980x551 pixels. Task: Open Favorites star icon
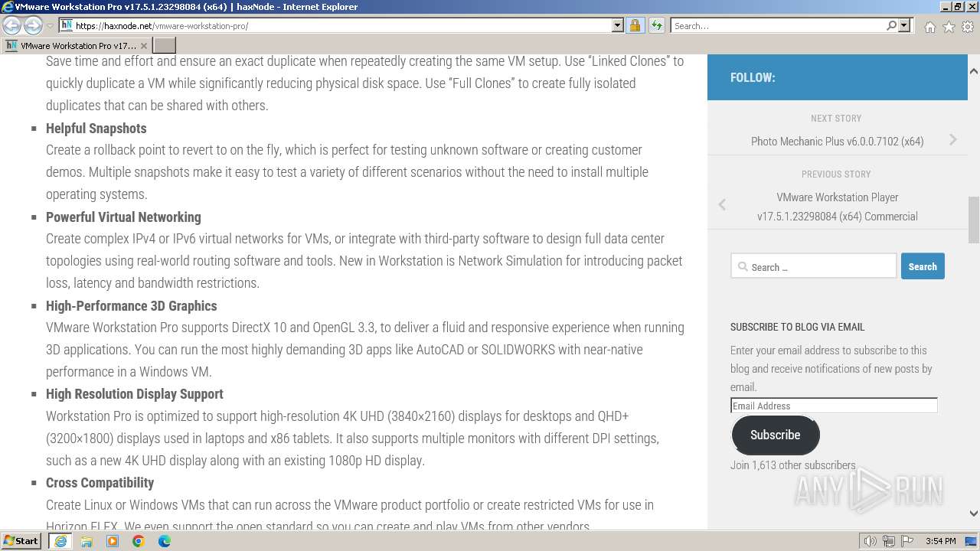[x=949, y=27]
